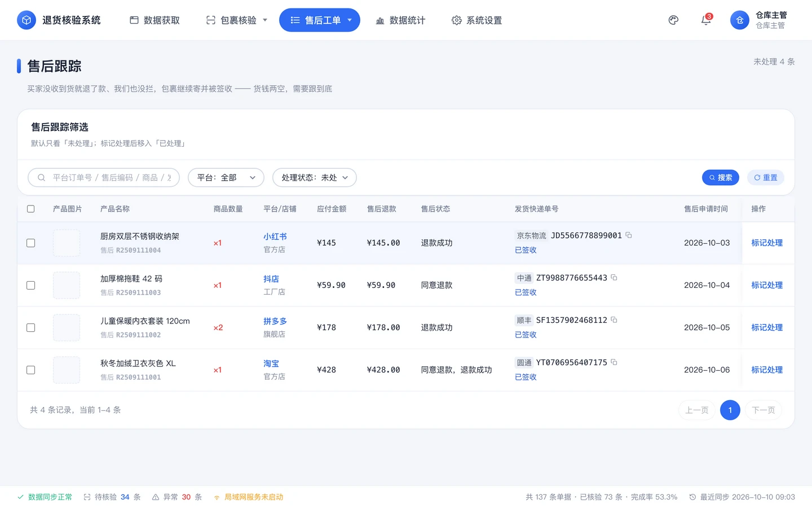
Task: Toggle the select-all checkbox in table header
Action: 31,209
